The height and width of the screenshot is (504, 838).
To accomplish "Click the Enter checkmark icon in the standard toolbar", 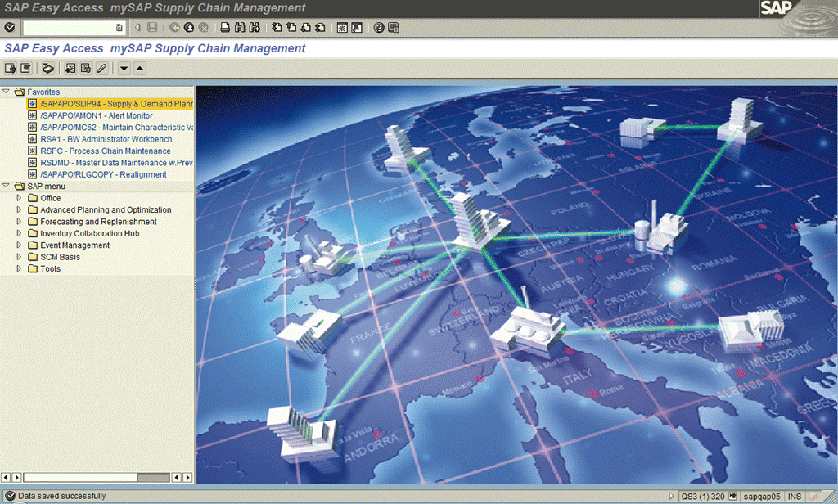I will coord(10,27).
